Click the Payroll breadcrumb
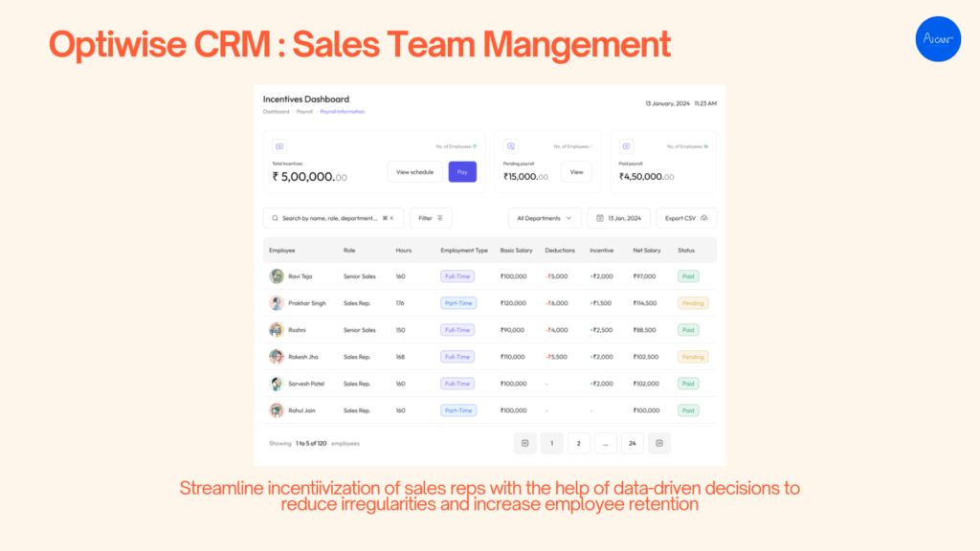The image size is (980, 551). pos(304,112)
